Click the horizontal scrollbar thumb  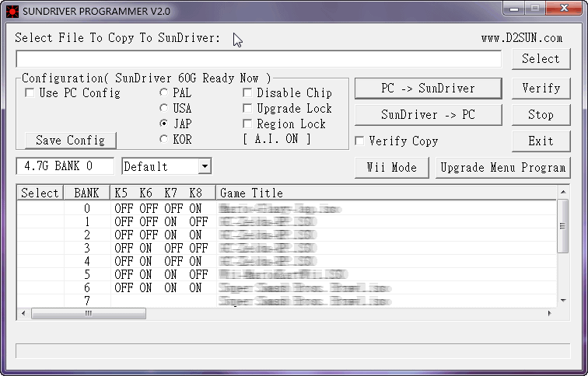point(89,313)
